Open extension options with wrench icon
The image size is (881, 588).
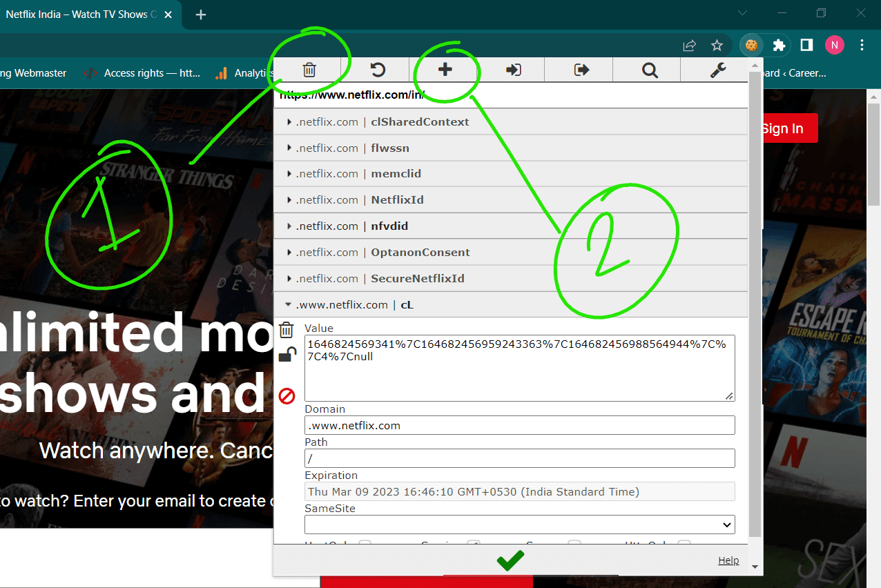718,70
